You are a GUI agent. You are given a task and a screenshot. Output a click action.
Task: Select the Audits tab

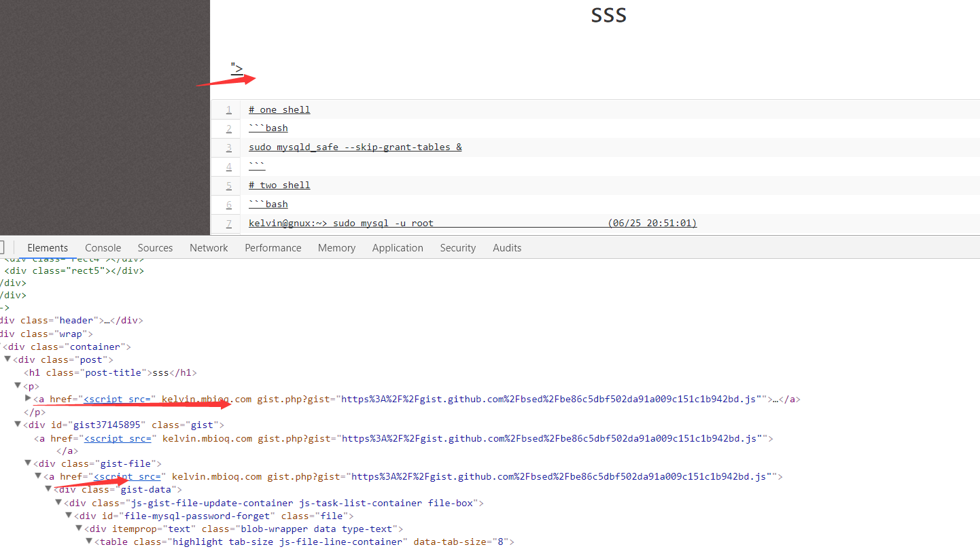click(x=506, y=247)
